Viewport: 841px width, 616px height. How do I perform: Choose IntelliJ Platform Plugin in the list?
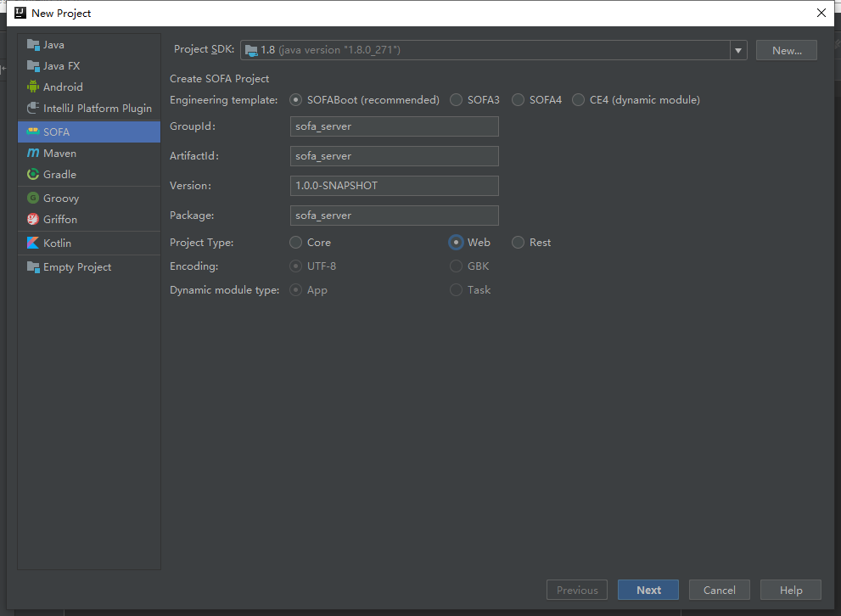89,108
